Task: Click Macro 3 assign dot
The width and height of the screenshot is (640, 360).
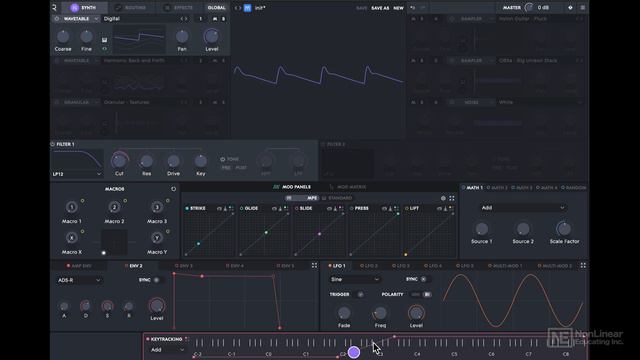Action: tap(167, 201)
